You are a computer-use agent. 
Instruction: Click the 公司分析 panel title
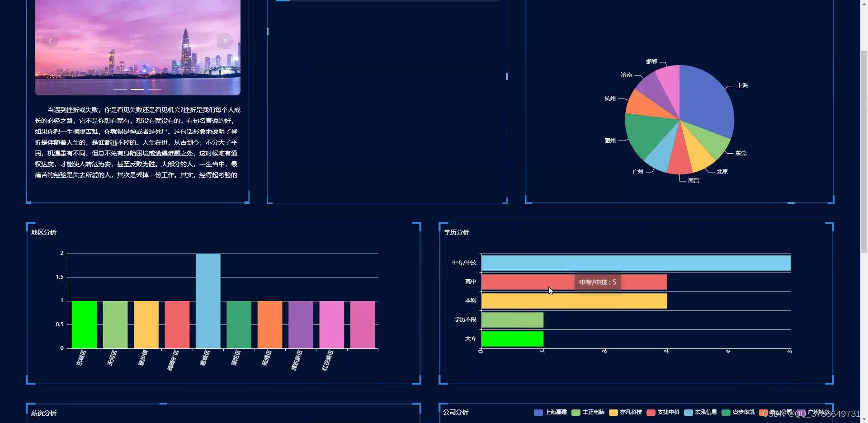click(456, 412)
